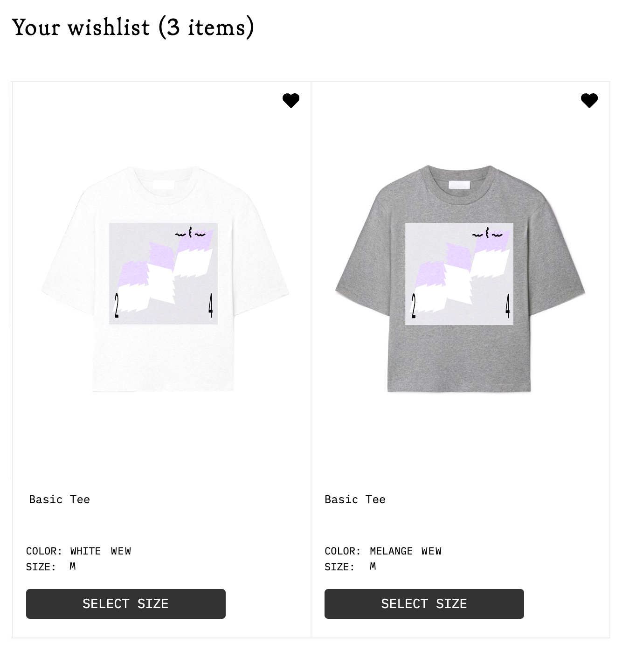The height and width of the screenshot is (672, 636).
Task: Click the COLOR: WHITE WEW label
Action: point(78,551)
